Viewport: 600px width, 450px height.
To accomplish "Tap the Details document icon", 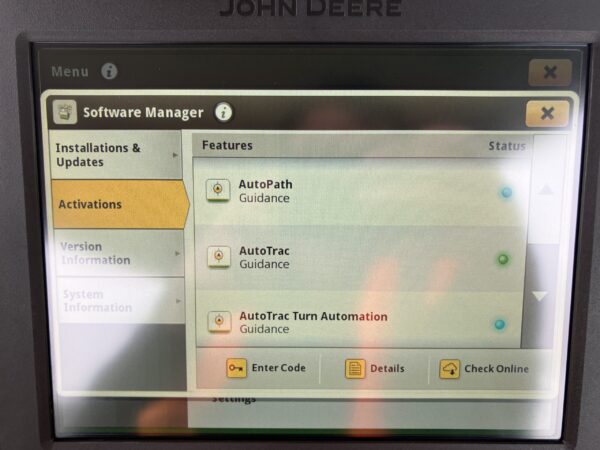I will pyautogui.click(x=355, y=368).
